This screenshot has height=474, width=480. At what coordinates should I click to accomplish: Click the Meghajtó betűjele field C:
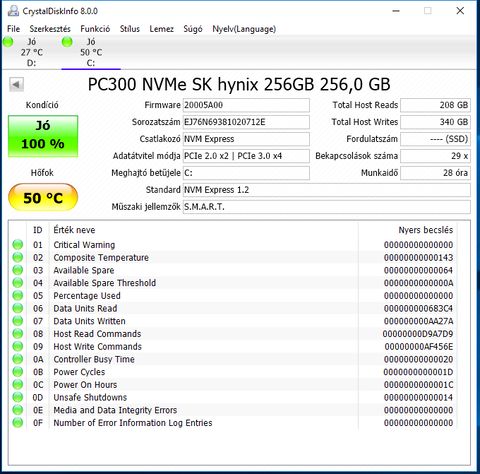point(246,173)
